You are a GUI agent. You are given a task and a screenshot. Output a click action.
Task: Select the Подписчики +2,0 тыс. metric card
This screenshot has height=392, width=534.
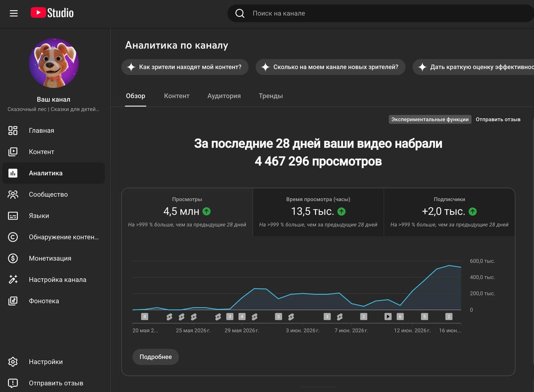tap(449, 212)
